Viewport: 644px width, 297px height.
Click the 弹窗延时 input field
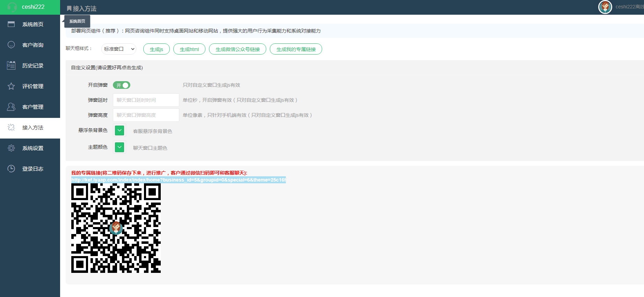coord(146,100)
